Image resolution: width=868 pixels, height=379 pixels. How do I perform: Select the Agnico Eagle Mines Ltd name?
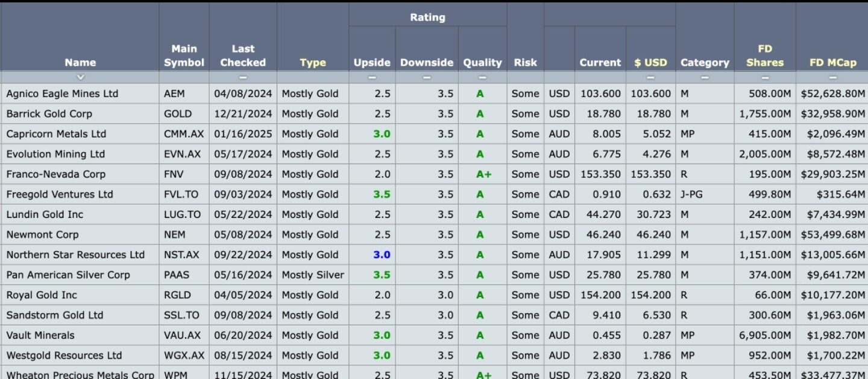click(x=62, y=94)
